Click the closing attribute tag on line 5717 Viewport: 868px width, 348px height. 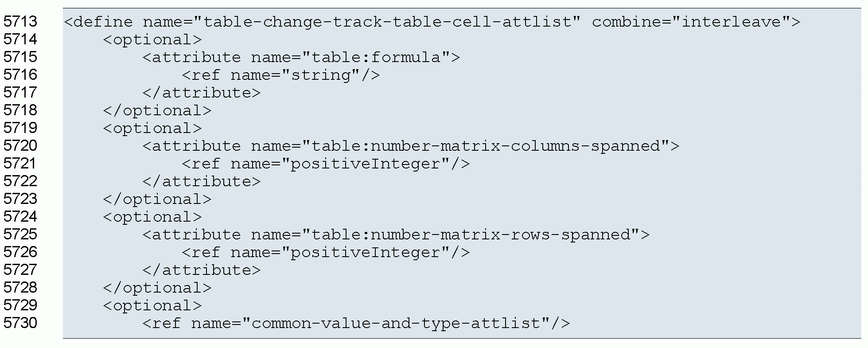(x=202, y=93)
